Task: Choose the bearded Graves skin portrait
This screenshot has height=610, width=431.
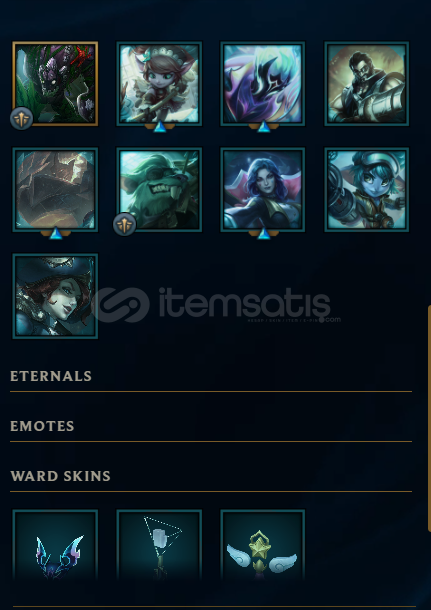Action: coord(367,84)
